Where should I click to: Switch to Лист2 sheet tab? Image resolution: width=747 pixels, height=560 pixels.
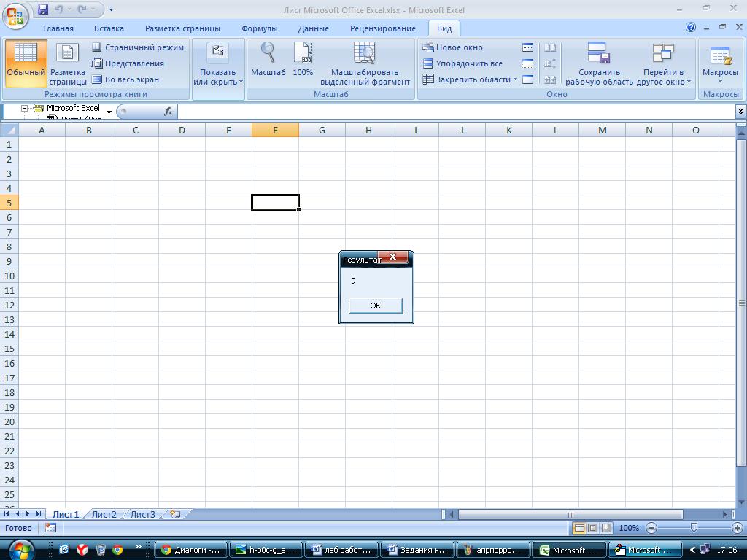pyautogui.click(x=104, y=514)
